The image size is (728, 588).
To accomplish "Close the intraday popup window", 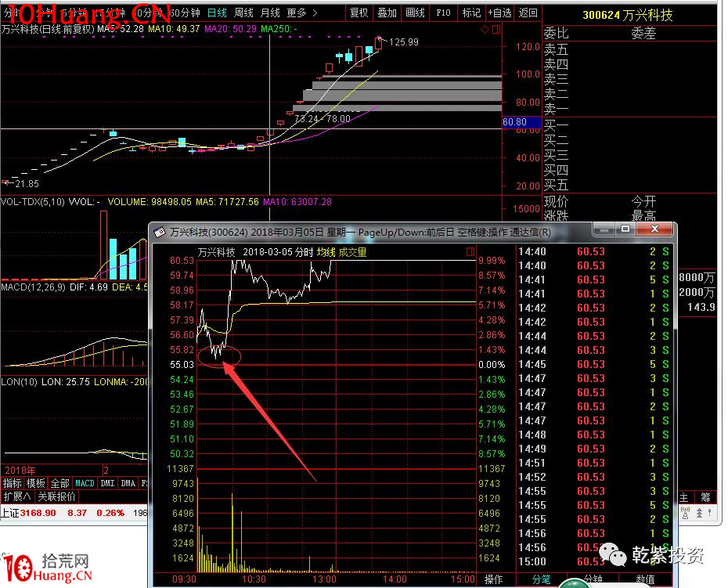I will point(654,229).
